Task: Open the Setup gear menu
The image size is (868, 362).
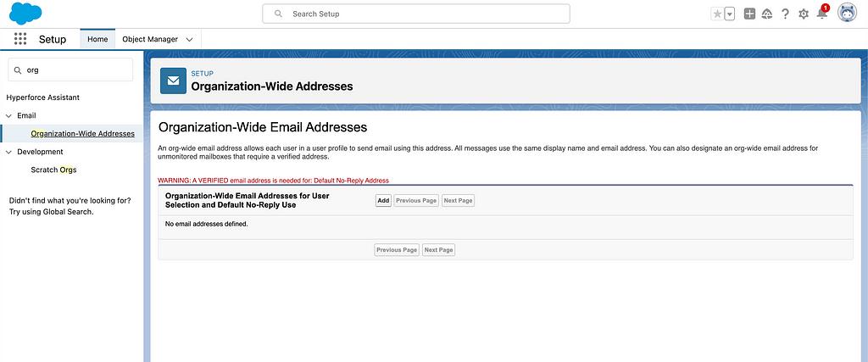Action: click(x=804, y=14)
